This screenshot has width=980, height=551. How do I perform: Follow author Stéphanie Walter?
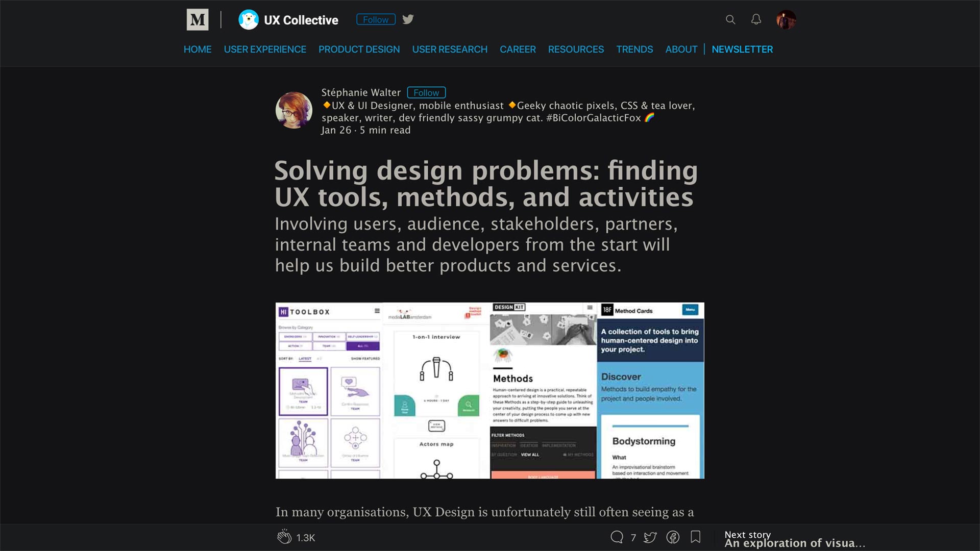tap(426, 92)
